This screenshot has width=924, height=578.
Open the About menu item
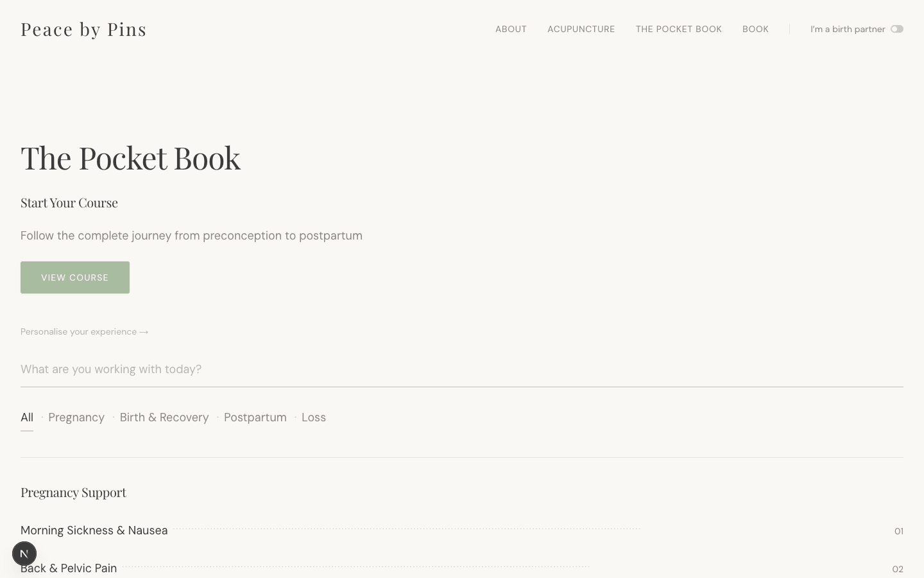511,29
